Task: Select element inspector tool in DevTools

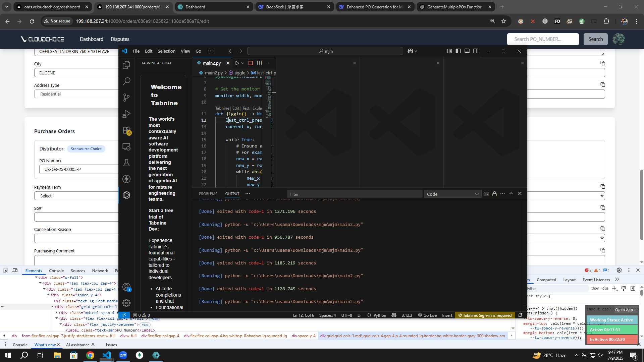Action: [5, 270]
